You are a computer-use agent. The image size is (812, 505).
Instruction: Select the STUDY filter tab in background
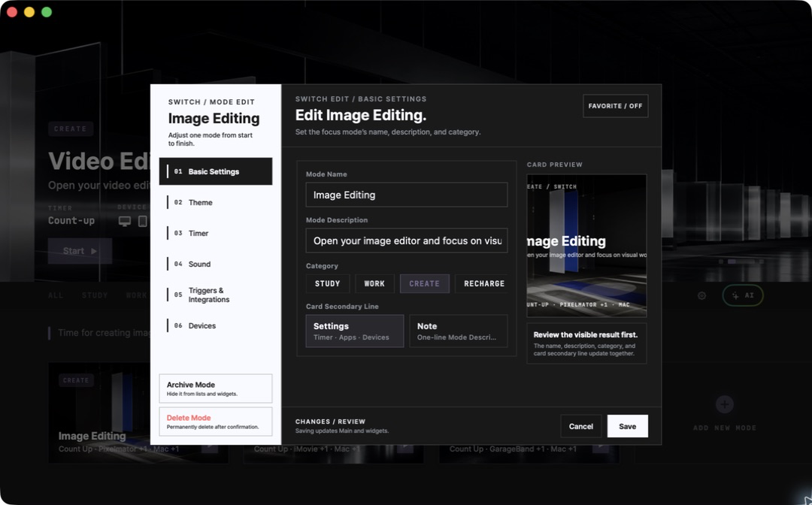[95, 295]
